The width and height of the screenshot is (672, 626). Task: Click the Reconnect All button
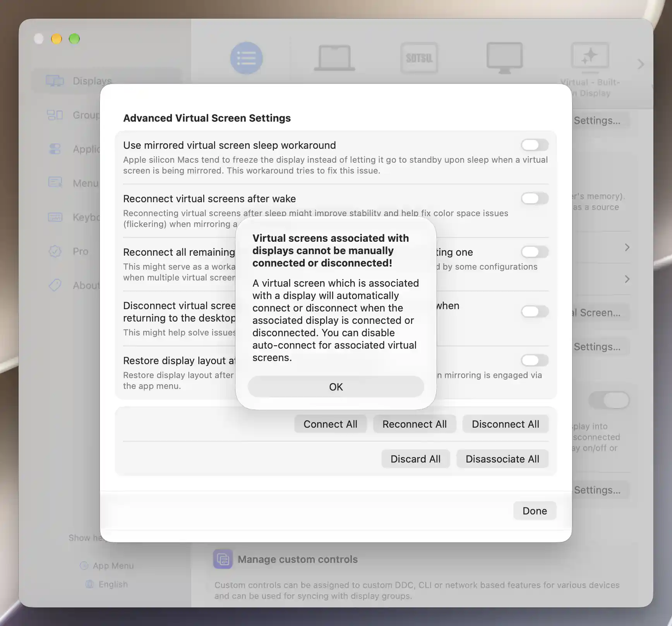415,424
